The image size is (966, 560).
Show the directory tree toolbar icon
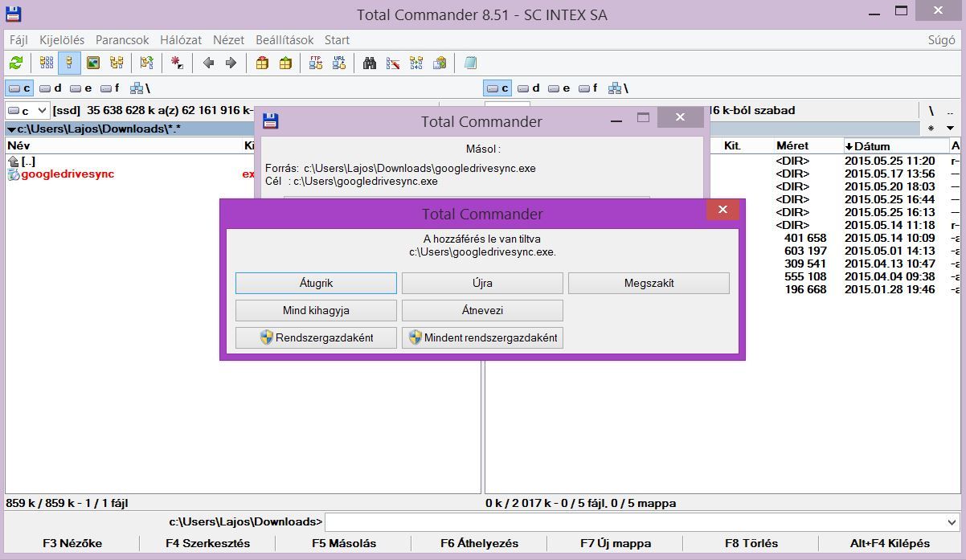117,63
